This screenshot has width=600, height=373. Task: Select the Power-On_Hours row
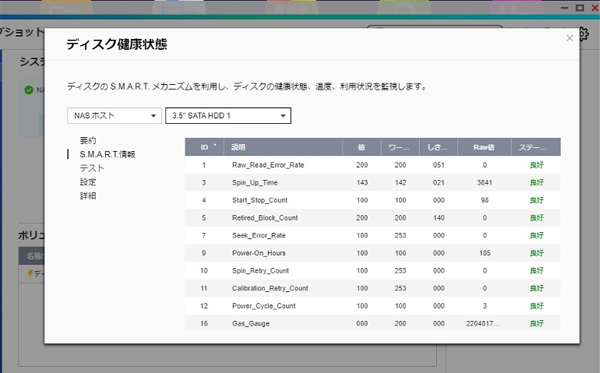(373, 253)
